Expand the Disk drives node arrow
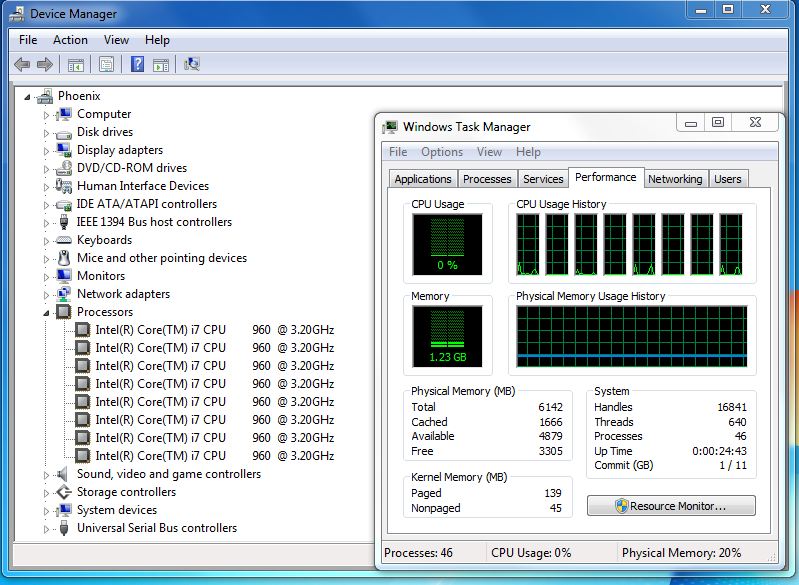799x585 pixels. point(46,133)
